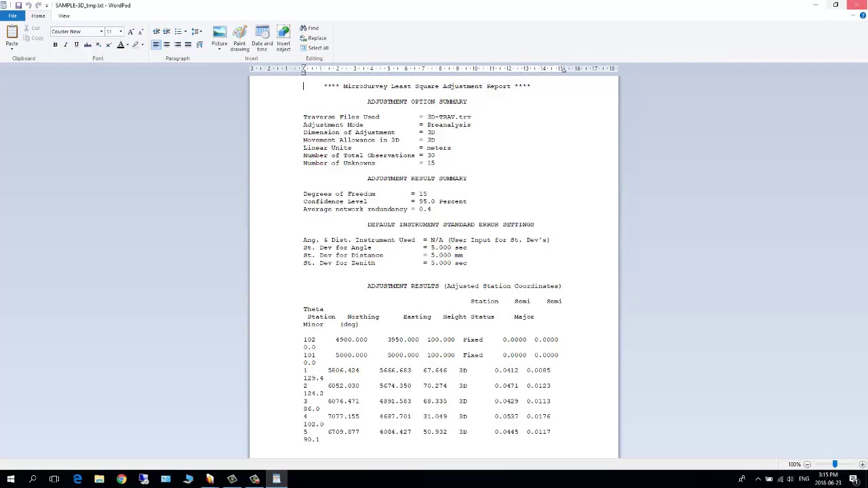This screenshot has height=488, width=868.
Task: Center align text
Action: tap(167, 45)
